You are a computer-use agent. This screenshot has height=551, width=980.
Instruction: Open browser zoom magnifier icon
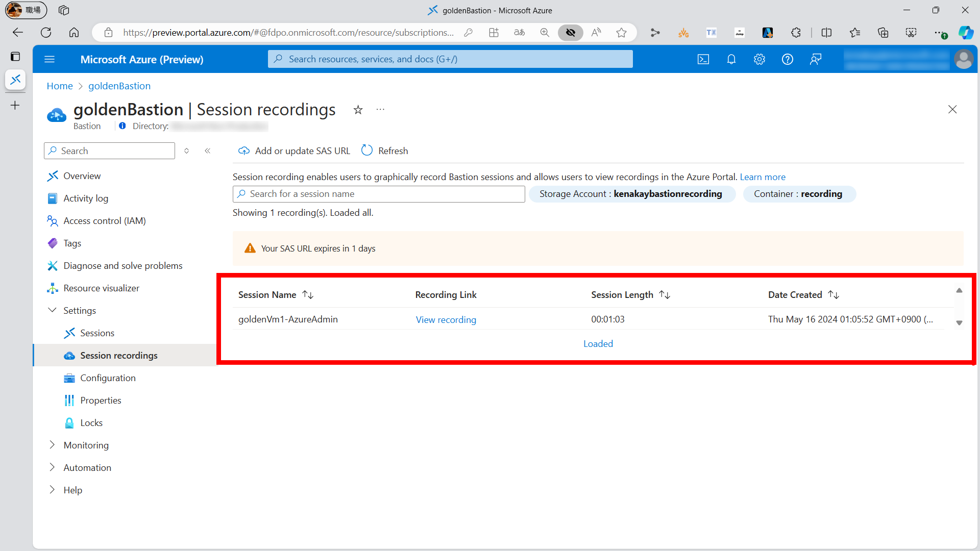545,33
